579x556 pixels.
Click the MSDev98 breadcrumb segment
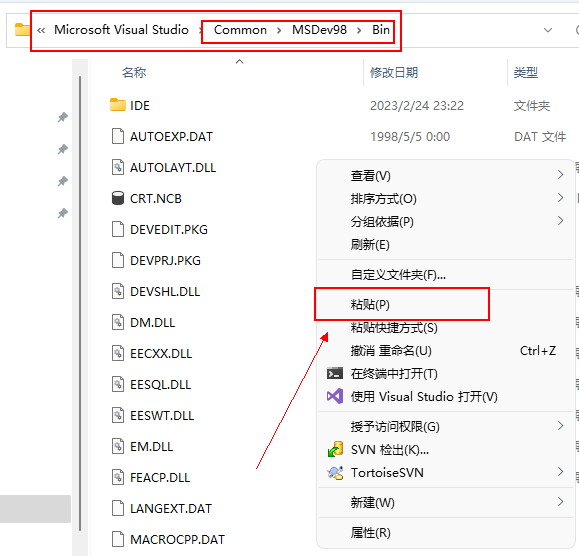319,30
